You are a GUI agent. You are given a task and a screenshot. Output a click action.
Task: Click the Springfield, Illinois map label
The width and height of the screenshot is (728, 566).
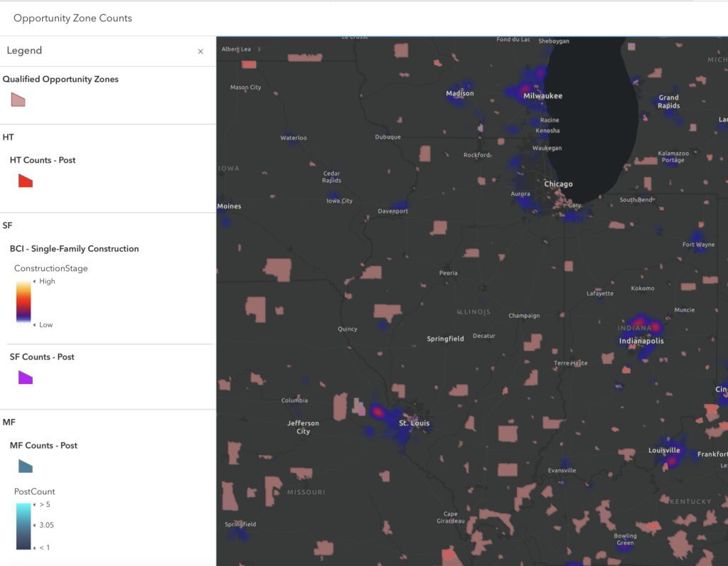point(445,339)
